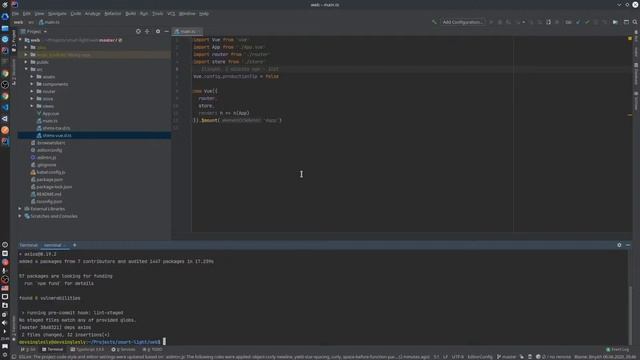Expand the views folder
640x360 pixels.
32,106
